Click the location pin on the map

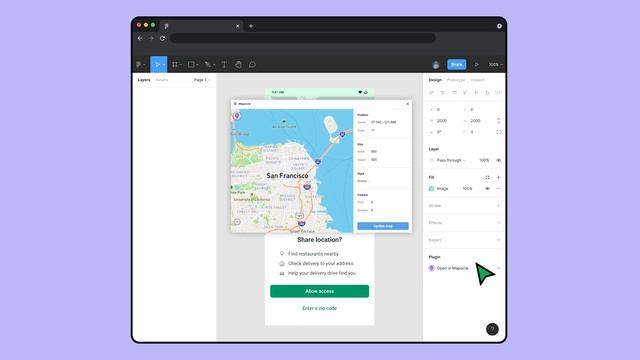237,116
